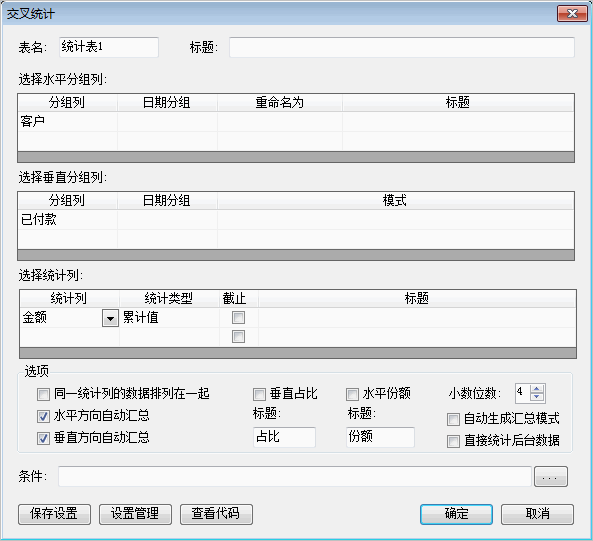Screen dimensions: 593x541
Task: Confirm with the 确定 button
Action: (x=456, y=514)
